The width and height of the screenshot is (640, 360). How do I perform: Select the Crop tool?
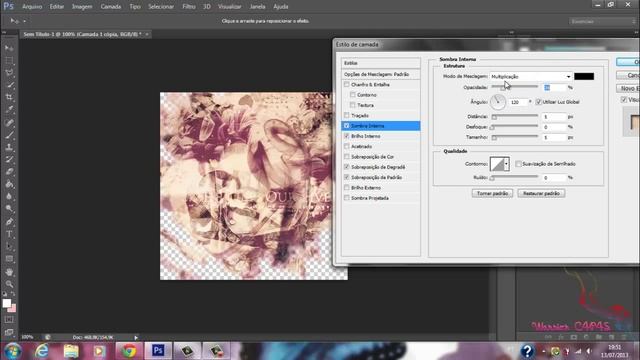point(9,97)
